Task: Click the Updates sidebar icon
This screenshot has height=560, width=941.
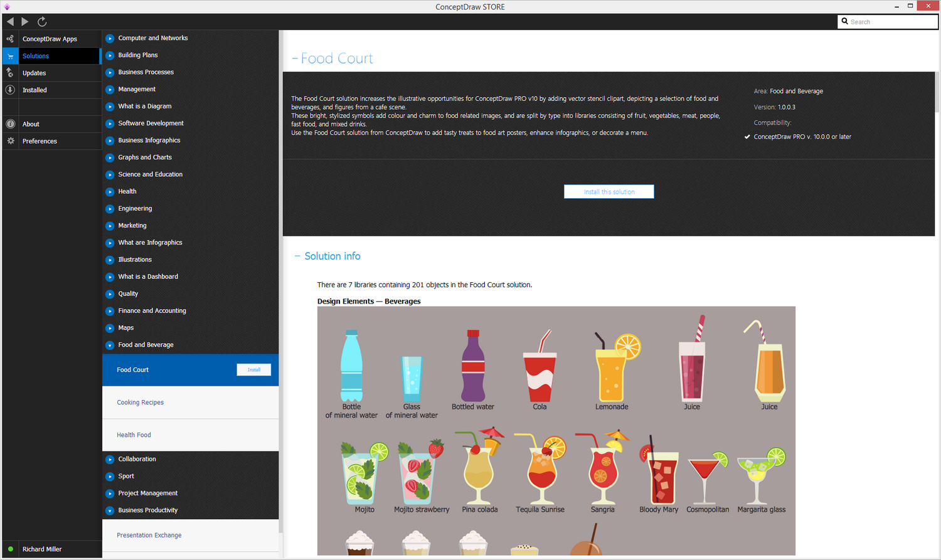Action: pyautogui.click(x=10, y=73)
